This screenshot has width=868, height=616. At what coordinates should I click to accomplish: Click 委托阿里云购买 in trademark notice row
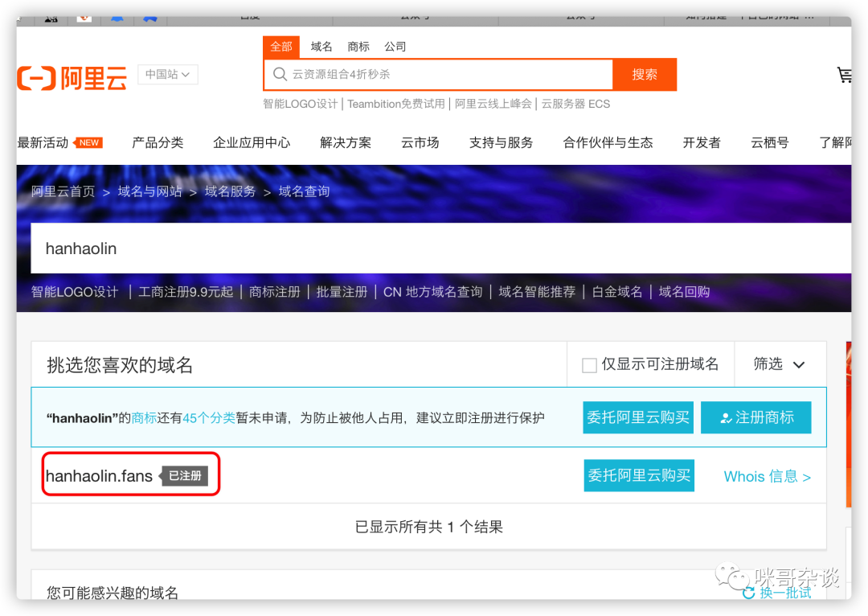[x=638, y=417]
